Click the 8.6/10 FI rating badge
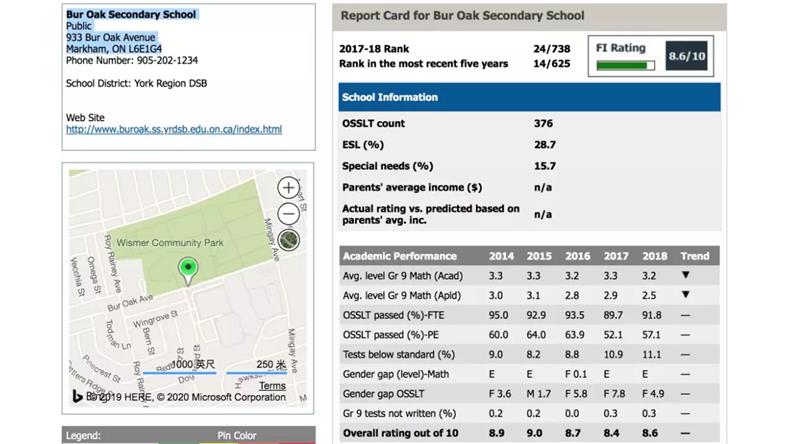 click(x=685, y=57)
